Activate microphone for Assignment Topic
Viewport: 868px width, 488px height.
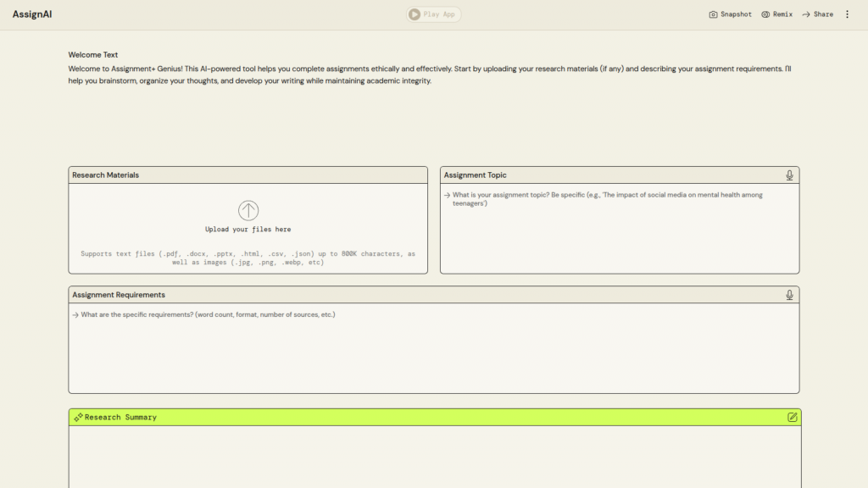point(789,175)
